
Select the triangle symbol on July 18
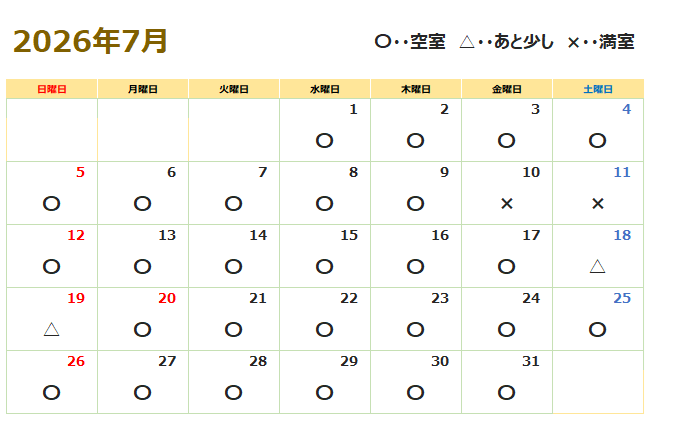pyautogui.click(x=597, y=266)
